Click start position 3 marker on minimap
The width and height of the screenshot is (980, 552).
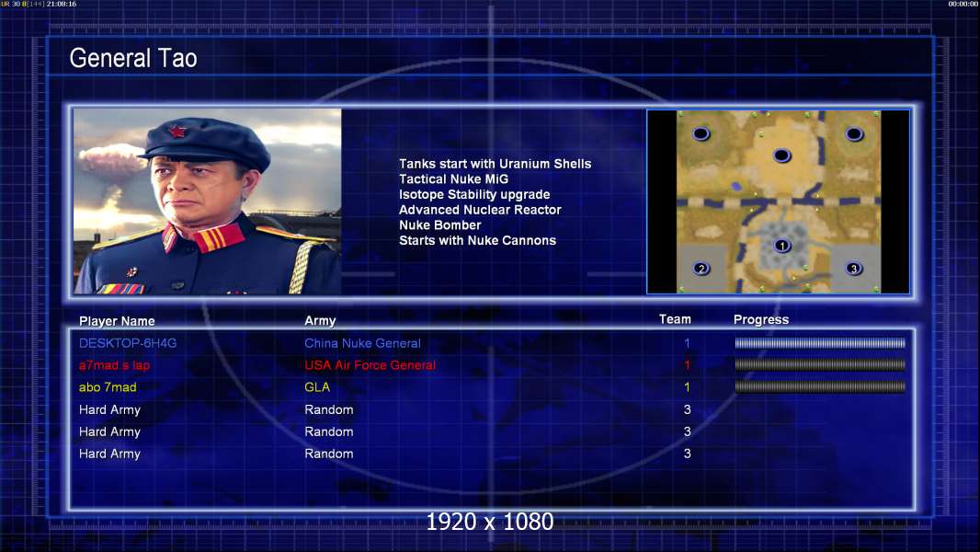point(854,269)
